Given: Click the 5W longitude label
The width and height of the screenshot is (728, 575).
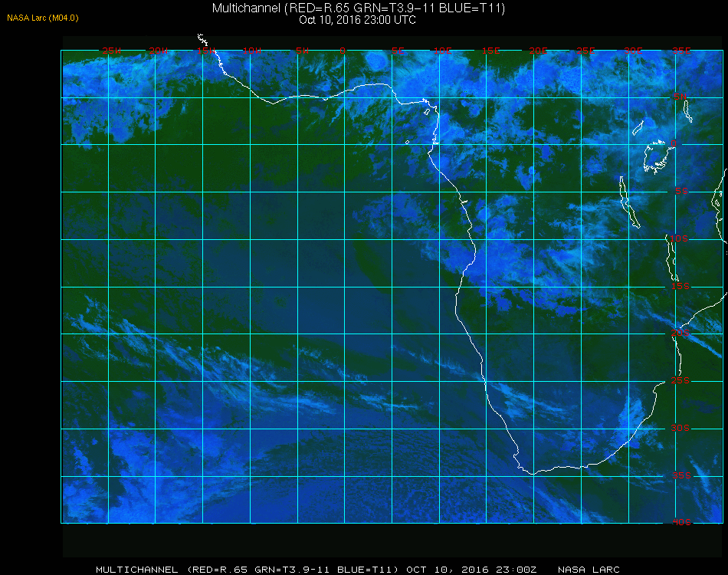Looking at the screenshot, I should point(302,51).
